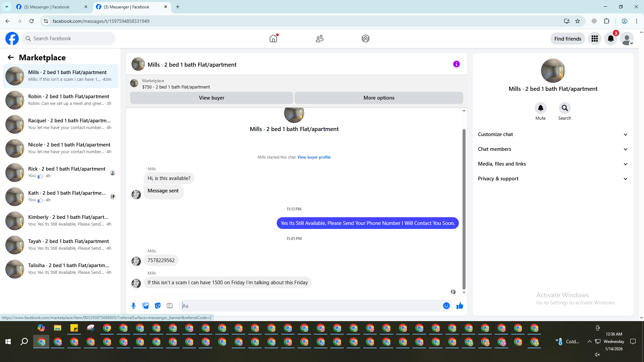The height and width of the screenshot is (362, 644).
Task: Expand Customize chat section
Action: click(x=553, y=134)
